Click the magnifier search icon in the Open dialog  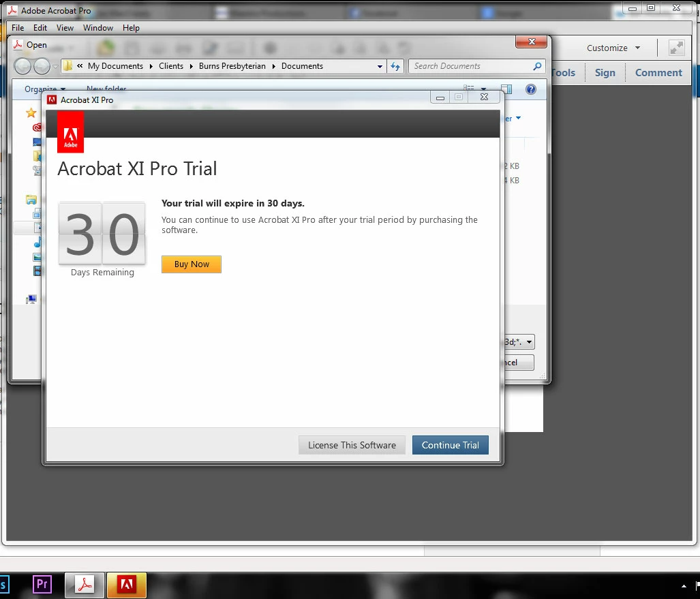tap(538, 66)
